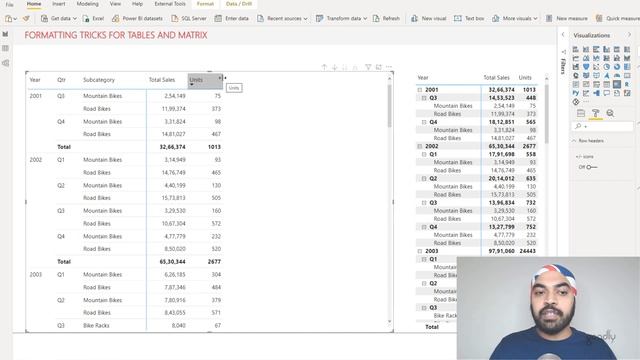Select the Gauge visualization
Image resolution: width=640 pixels, height=360 pixels.
pyautogui.click(x=617, y=76)
